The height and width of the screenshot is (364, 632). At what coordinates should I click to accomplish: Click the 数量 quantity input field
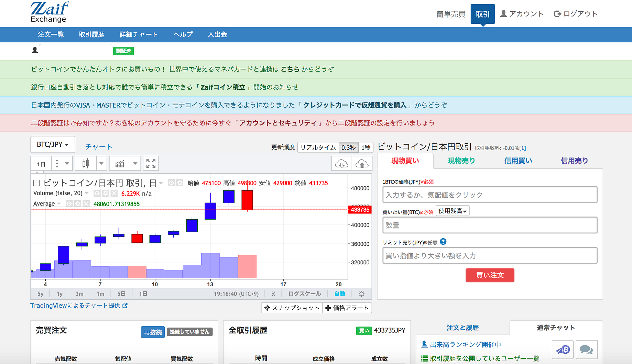point(490,225)
